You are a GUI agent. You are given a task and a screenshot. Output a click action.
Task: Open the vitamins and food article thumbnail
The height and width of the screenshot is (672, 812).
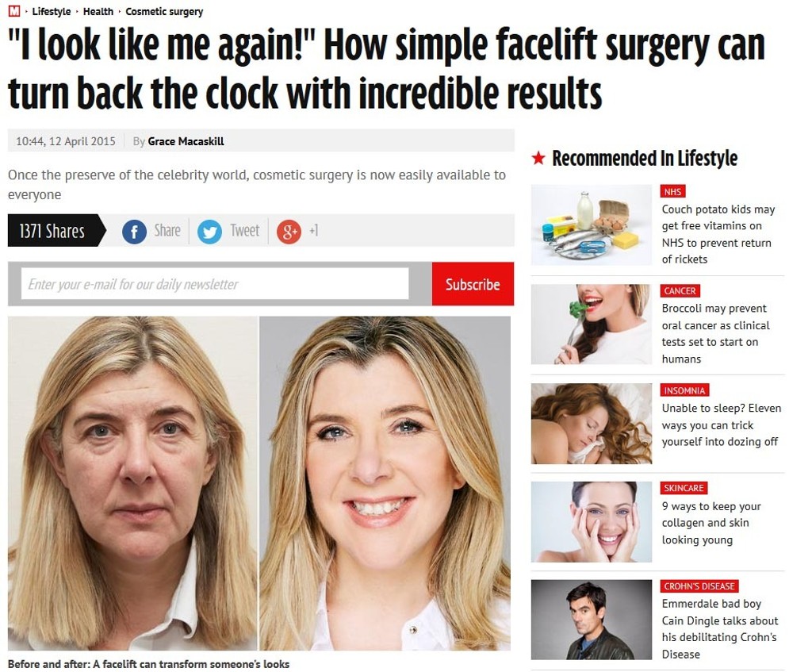(x=592, y=225)
